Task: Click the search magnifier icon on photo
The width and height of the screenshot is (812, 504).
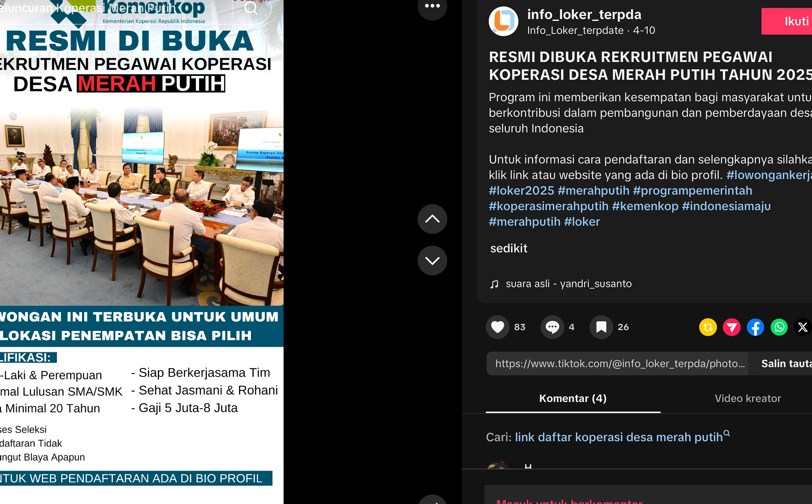Action: coord(251,8)
